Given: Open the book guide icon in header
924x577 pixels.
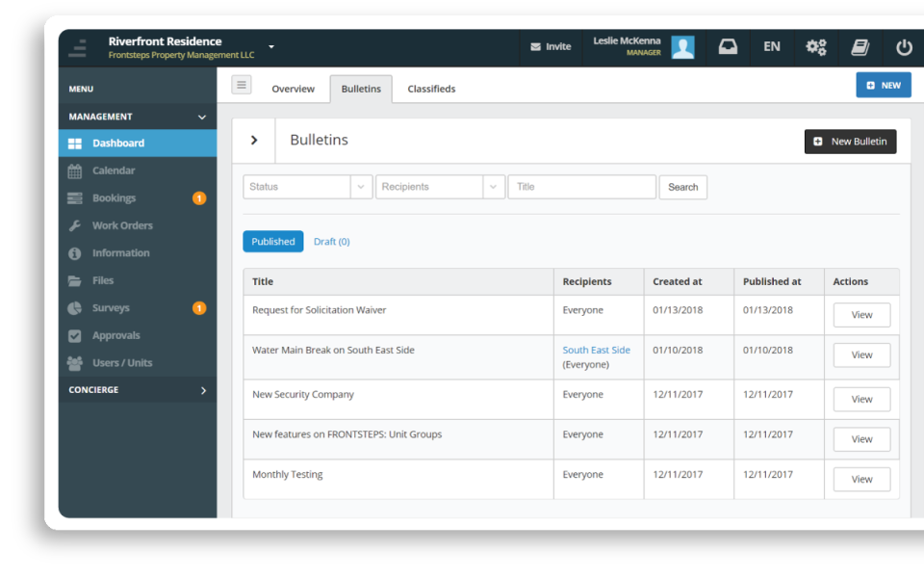Looking at the screenshot, I should 860,47.
